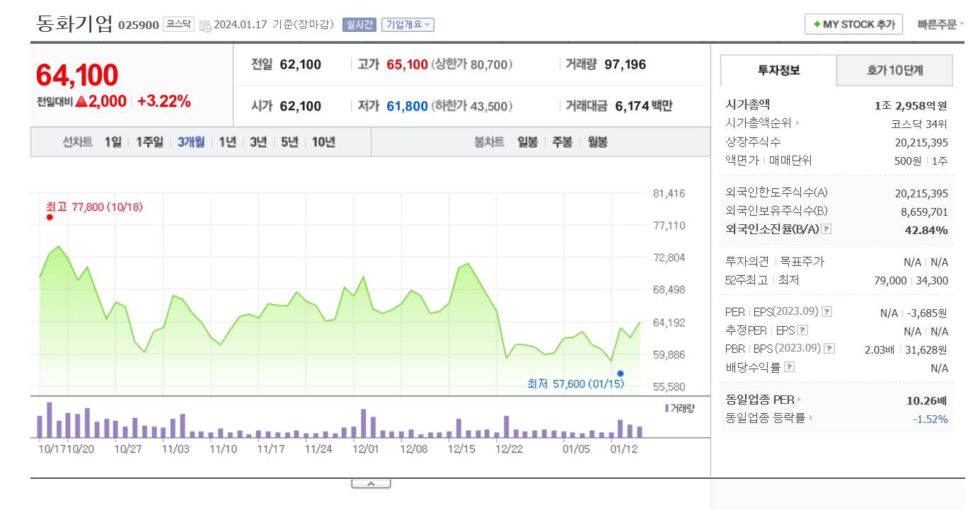This screenshot has height=510, width=980.
Task: Click the 동일업종 PER value 10.26배
Action: (x=926, y=400)
